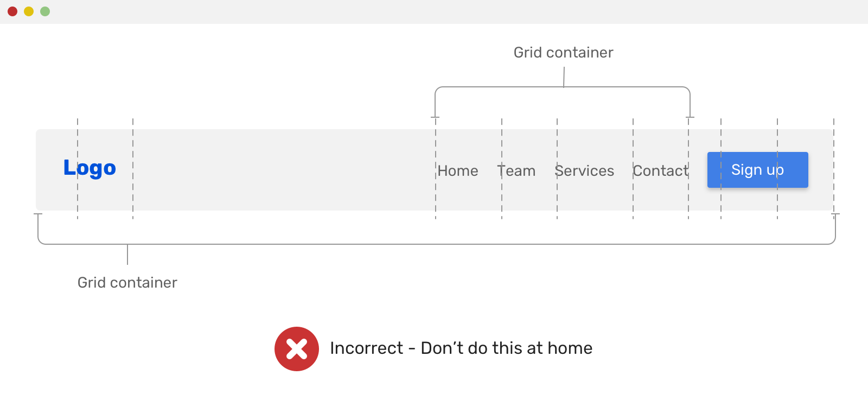Viewport: 868px width, 394px height.
Task: Click the window title bar
Action: click(x=434, y=11)
